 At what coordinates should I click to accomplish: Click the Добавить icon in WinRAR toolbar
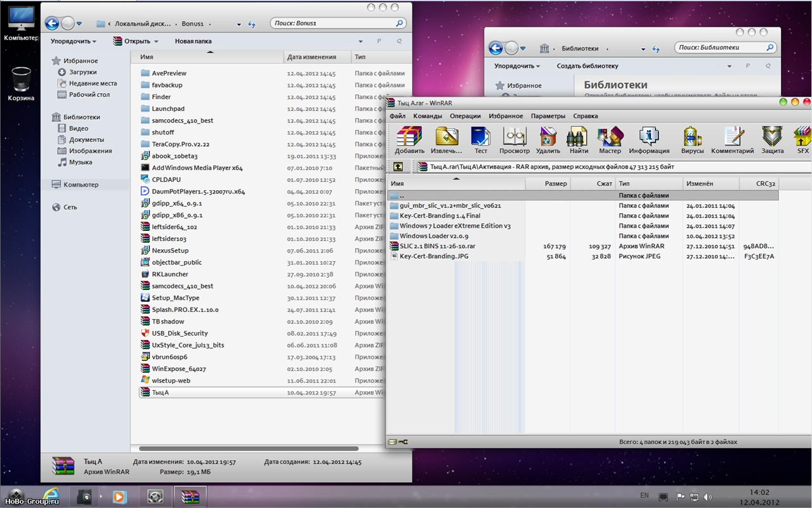tap(409, 140)
